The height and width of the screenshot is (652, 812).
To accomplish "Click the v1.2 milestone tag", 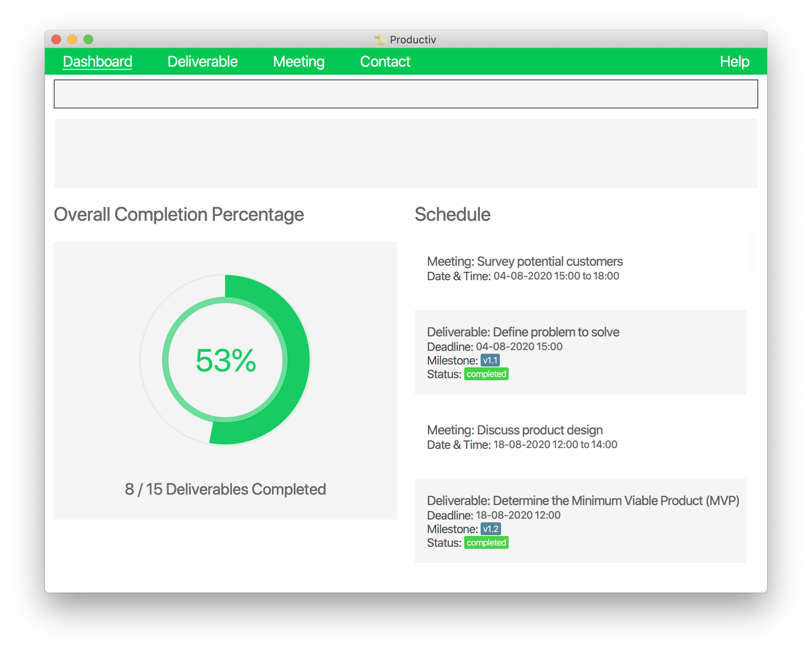I will coord(491,529).
